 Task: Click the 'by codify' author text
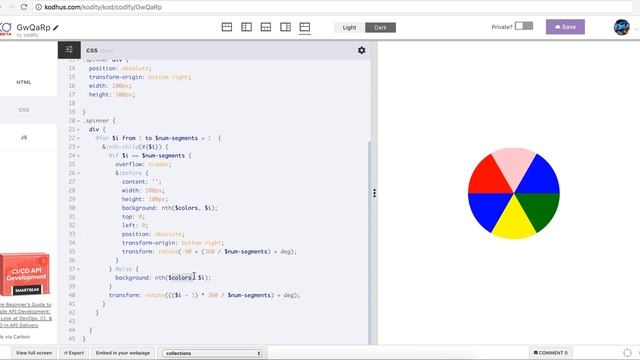coord(27,36)
